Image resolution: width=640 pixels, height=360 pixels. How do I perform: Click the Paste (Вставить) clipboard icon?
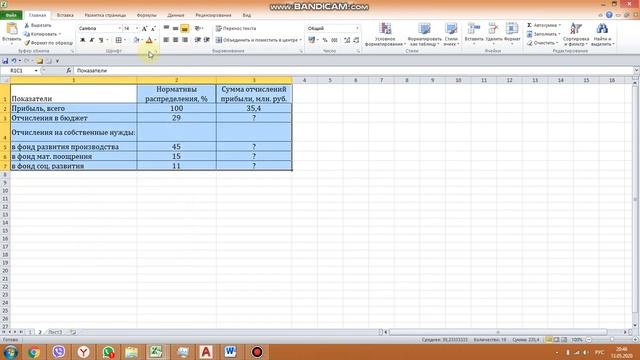[12, 29]
